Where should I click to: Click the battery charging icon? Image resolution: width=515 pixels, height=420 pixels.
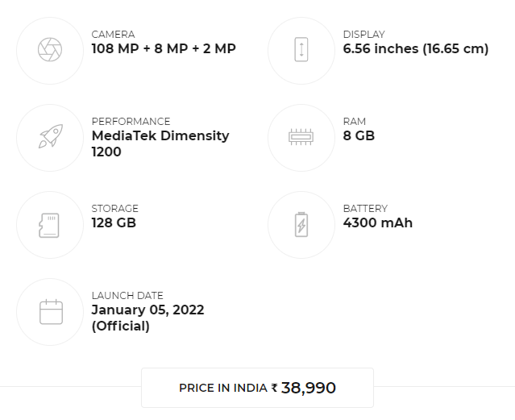click(x=301, y=224)
